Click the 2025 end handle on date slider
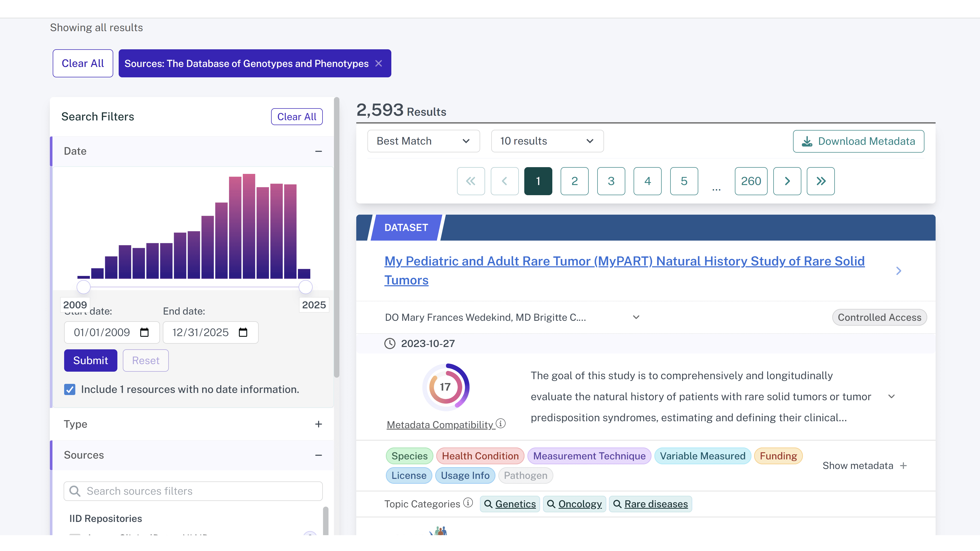 pyautogui.click(x=305, y=287)
